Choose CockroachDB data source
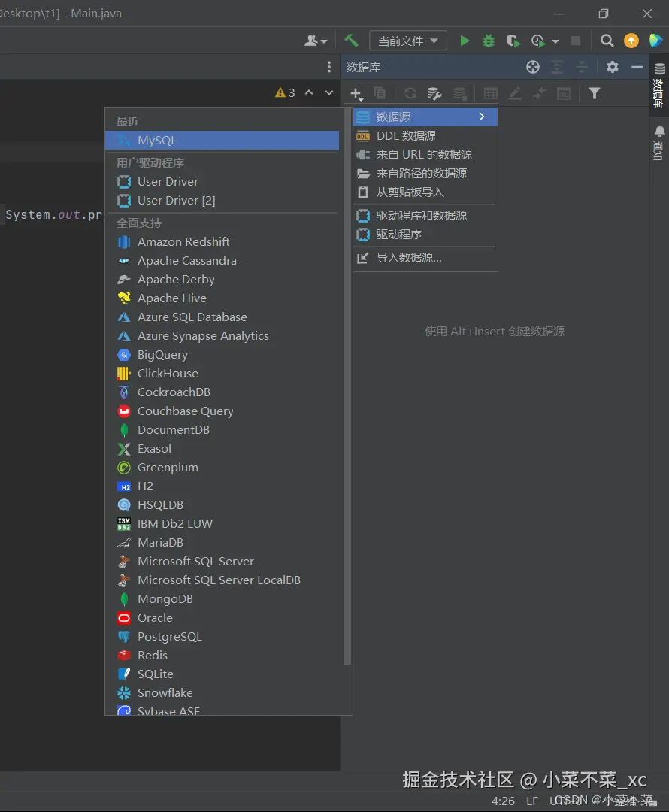 222,392
